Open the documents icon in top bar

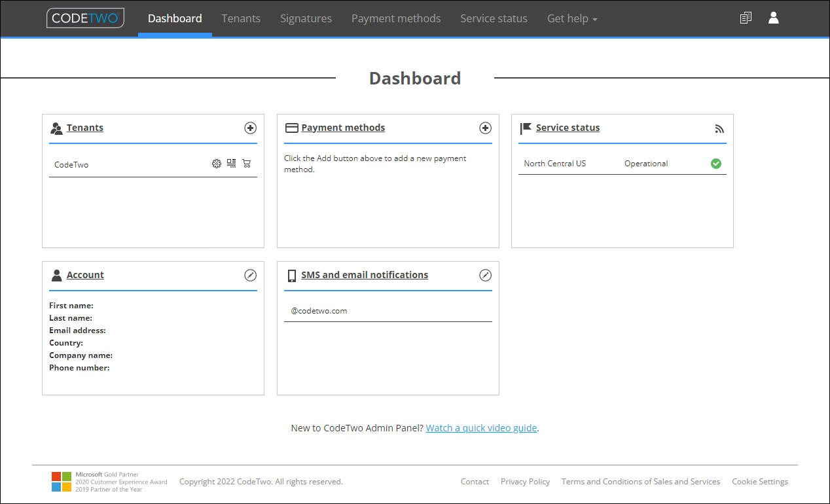746,18
